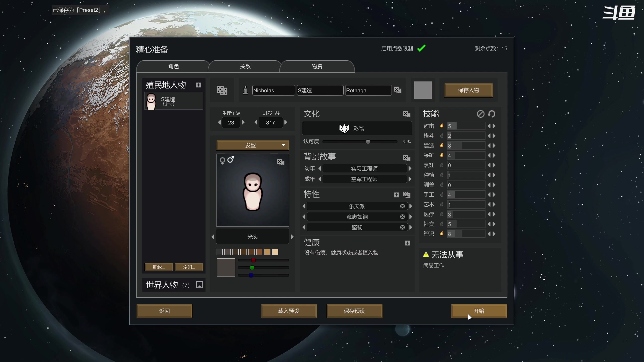Open the 空军工程师 adulthood backstory selector
Viewport: 644px width, 362px height.
coord(364,179)
